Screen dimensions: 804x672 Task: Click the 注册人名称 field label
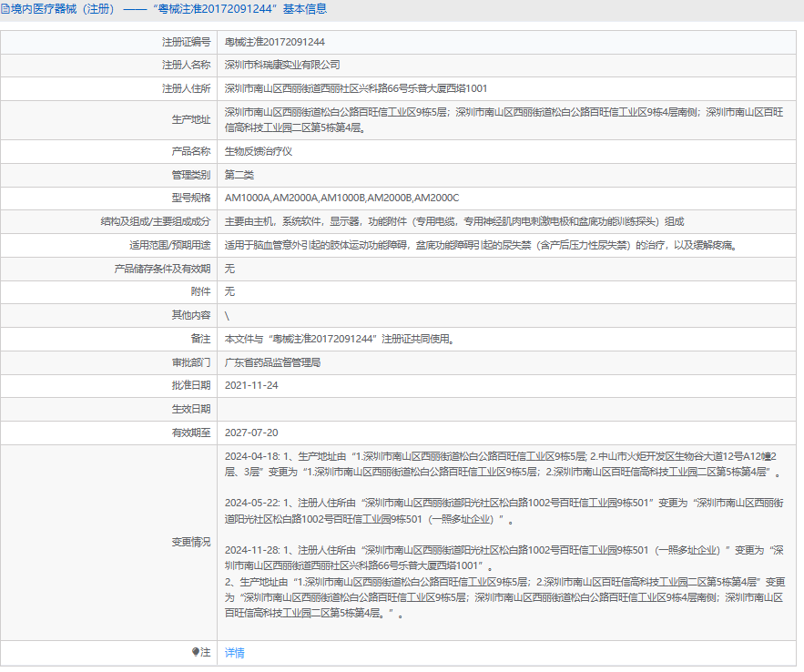click(186, 65)
